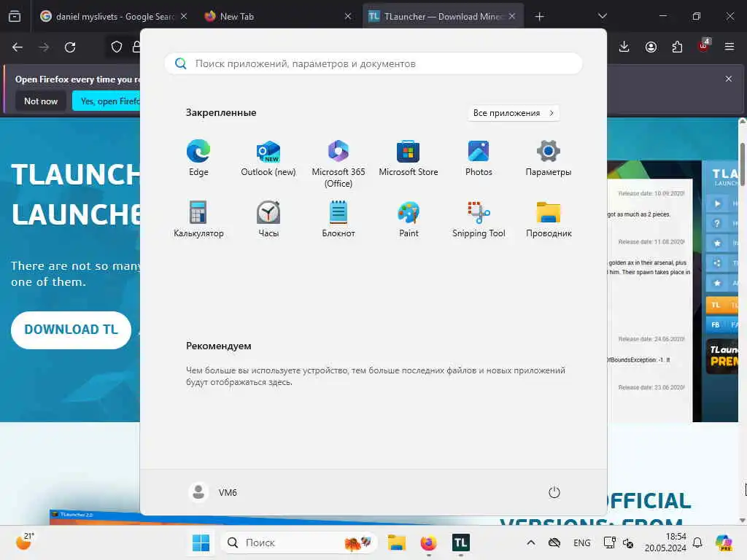Open Firefox View icon at top left

15,16
